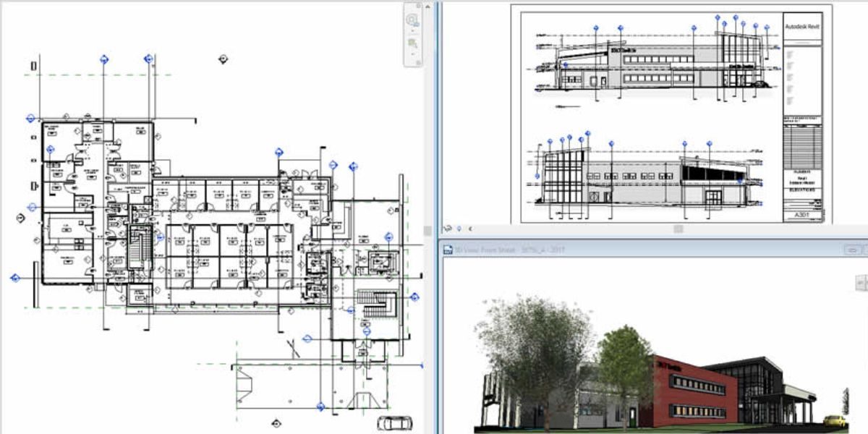Click the 3D view window document icon
Screen dimensions: 868x434
tap(448, 250)
